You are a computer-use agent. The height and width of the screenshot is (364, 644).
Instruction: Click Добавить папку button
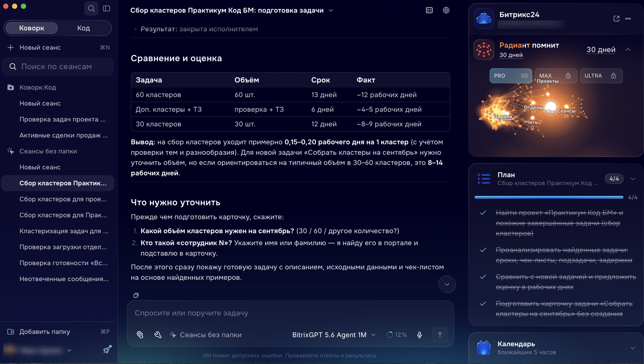[58, 332]
